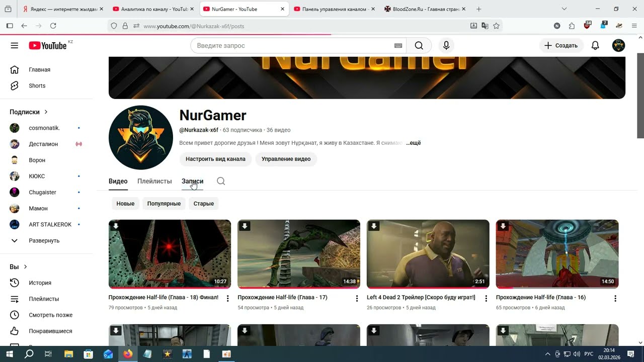Viewport: 644px width, 362px height.
Task: Switch to the channel Видео tab
Action: [x=118, y=181]
